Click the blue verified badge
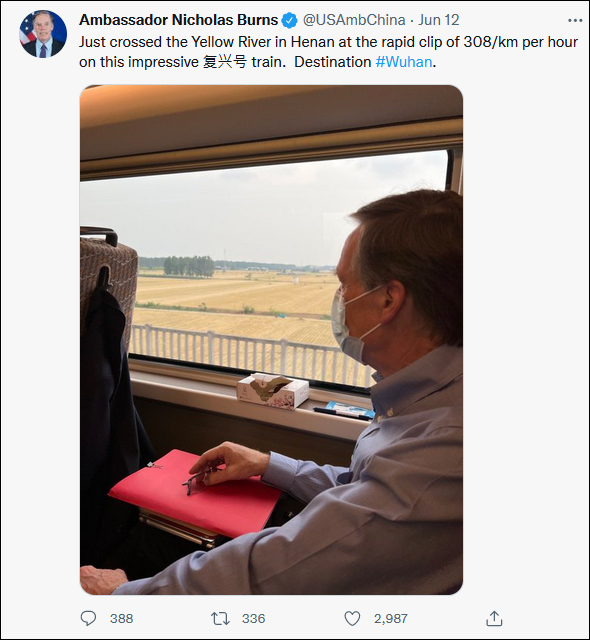 [x=290, y=20]
